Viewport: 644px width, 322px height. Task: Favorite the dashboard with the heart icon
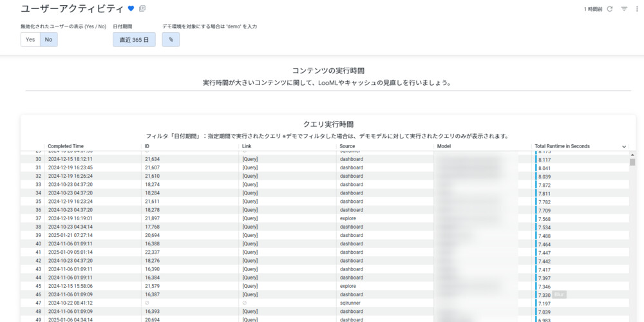click(131, 8)
